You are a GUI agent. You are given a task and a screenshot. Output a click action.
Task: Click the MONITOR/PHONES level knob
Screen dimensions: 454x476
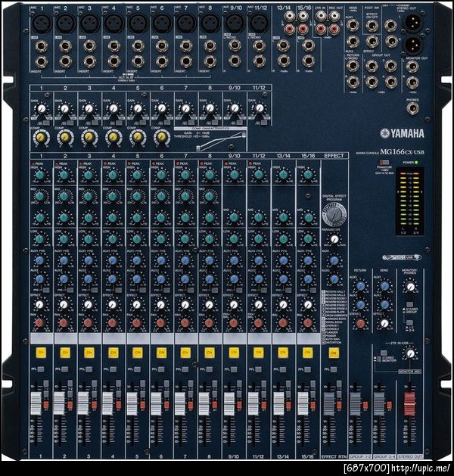(410, 287)
